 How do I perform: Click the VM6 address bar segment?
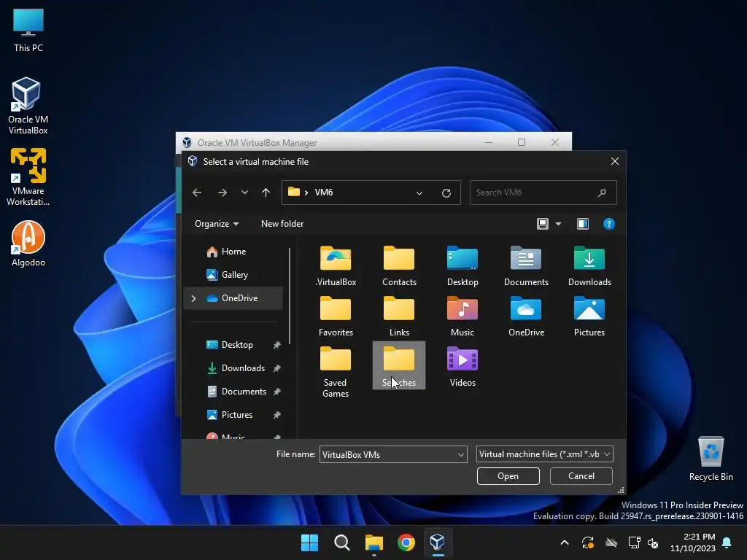point(324,192)
